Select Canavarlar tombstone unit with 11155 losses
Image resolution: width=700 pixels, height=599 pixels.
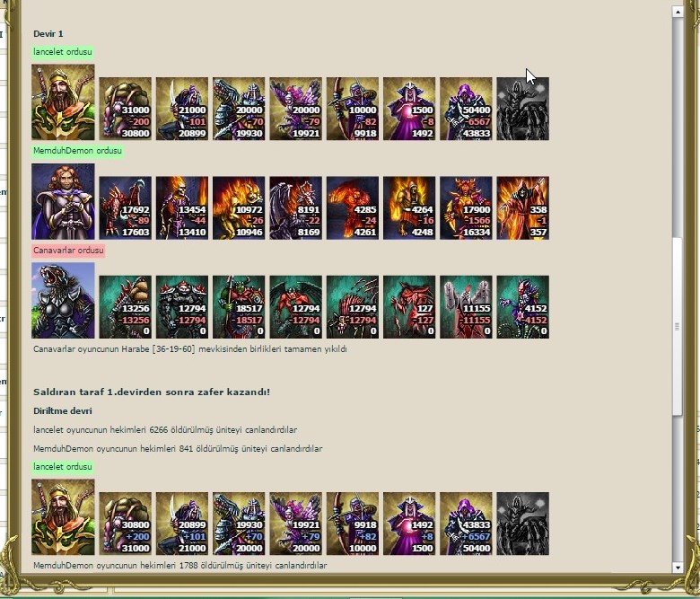pyautogui.click(x=466, y=307)
